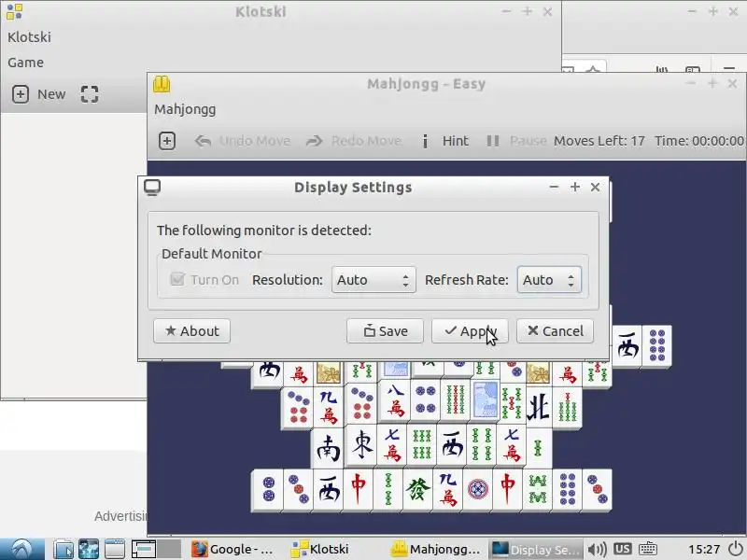Click the Klotski window title icon
Screen dimensions: 747x560
click(14, 12)
